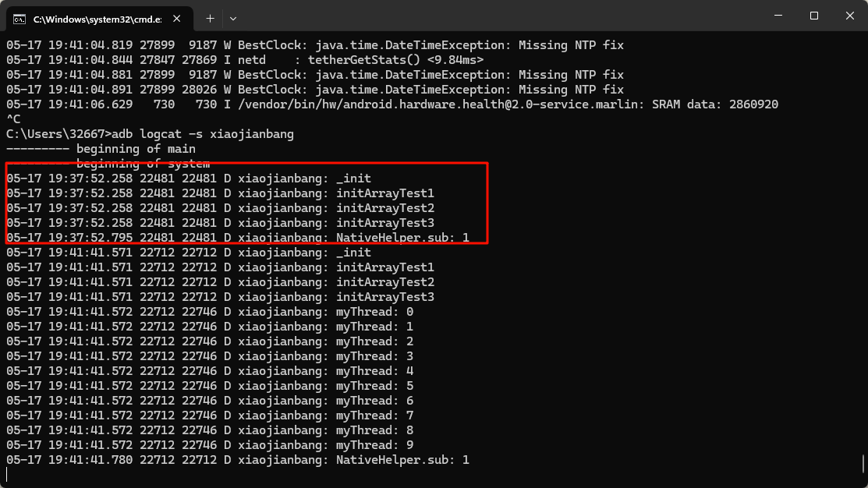Expand the new tab profile dropdown
Image resolution: width=868 pixels, height=488 pixels.
(x=233, y=18)
